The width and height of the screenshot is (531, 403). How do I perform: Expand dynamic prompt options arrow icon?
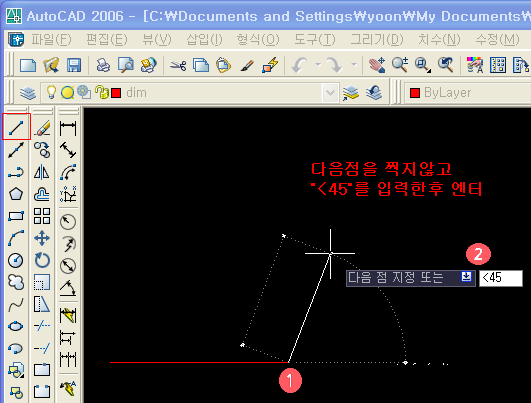click(x=466, y=277)
